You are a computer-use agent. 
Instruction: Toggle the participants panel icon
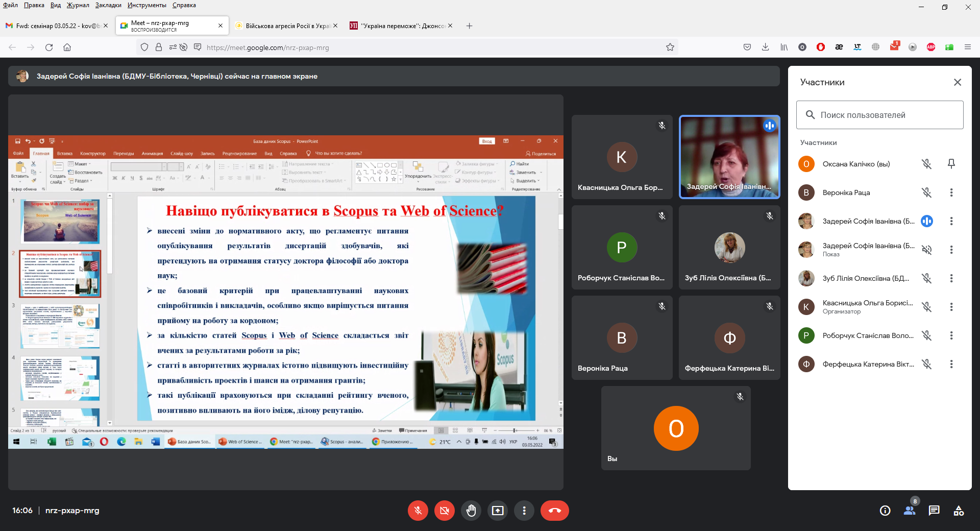click(910, 511)
